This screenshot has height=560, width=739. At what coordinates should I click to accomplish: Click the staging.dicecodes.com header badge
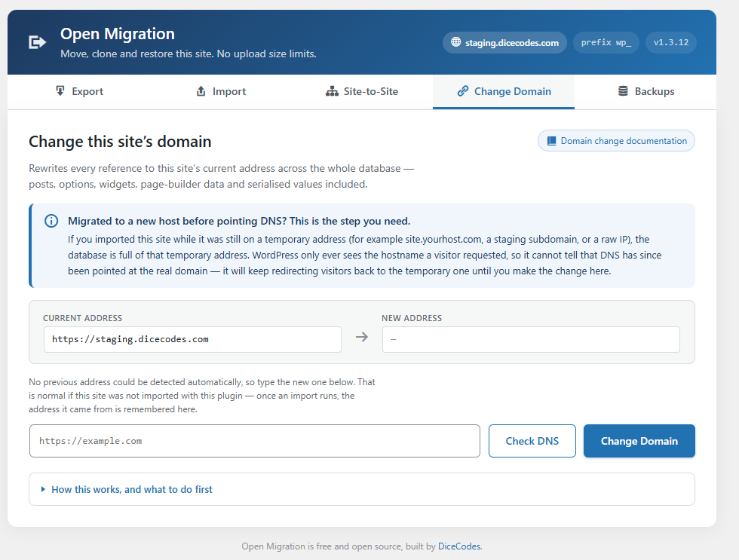pyautogui.click(x=504, y=42)
